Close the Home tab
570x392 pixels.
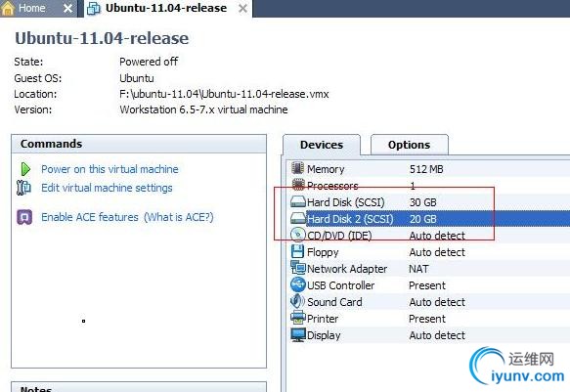(67, 9)
